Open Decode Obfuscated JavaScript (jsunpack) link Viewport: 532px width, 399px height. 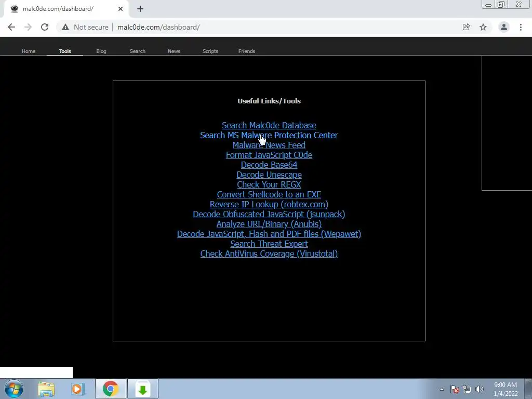tap(269, 214)
